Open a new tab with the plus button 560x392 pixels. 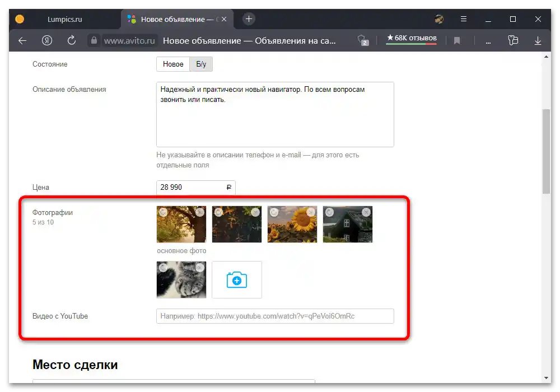coord(249,19)
